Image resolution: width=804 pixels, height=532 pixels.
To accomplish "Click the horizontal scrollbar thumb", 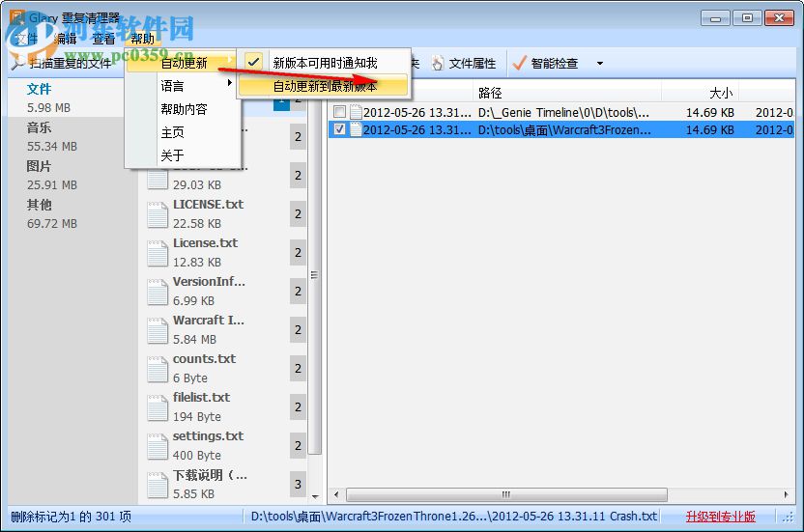I will tap(506, 494).
